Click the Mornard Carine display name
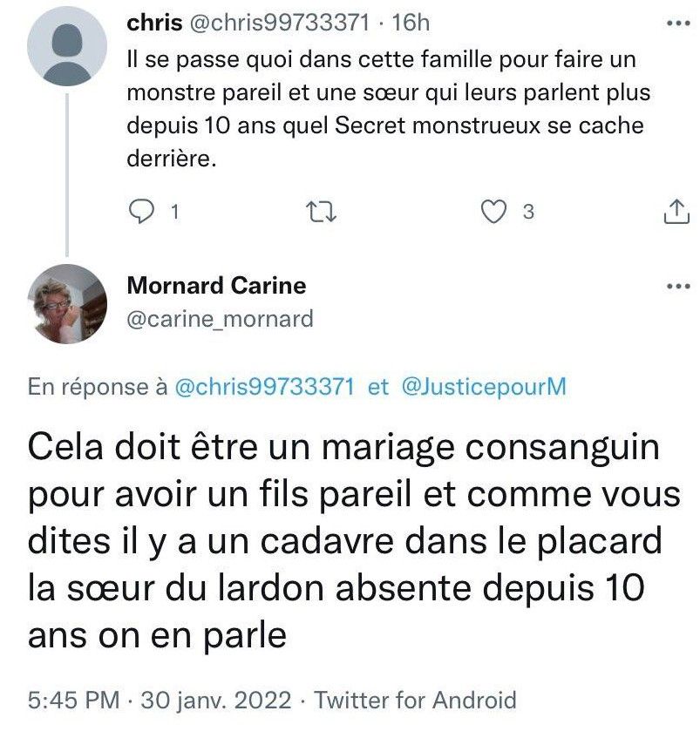This screenshot has width=700, height=738. [217, 286]
